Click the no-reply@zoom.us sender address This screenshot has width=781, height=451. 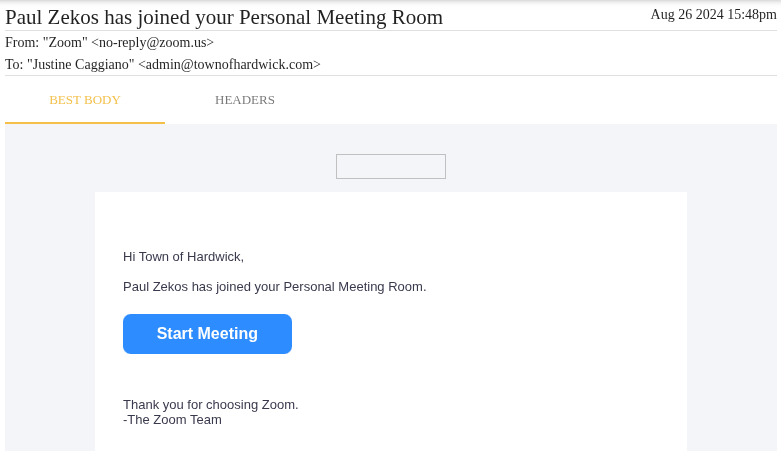(x=152, y=43)
